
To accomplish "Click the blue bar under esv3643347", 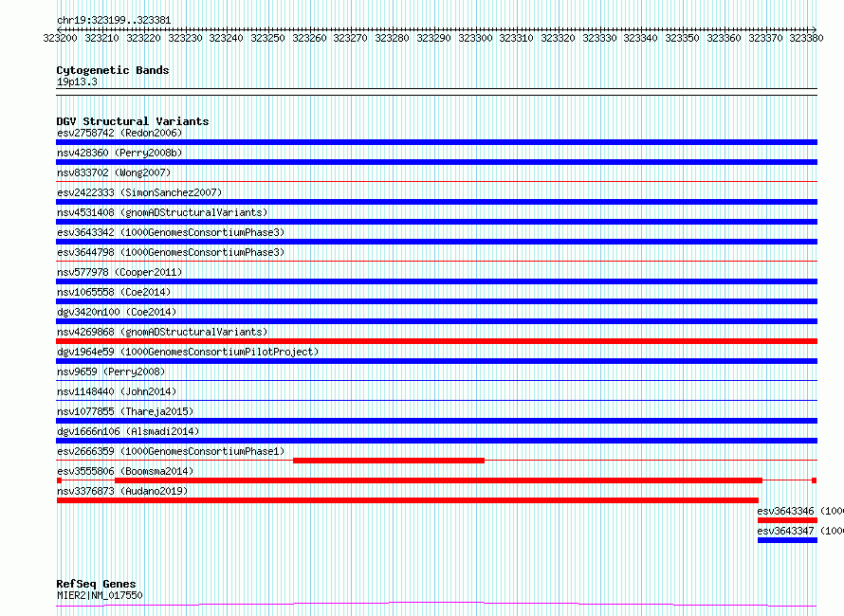I will coord(787,540).
